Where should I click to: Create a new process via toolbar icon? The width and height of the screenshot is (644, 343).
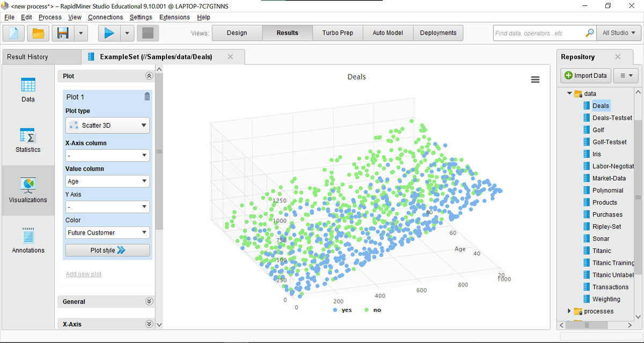point(13,33)
